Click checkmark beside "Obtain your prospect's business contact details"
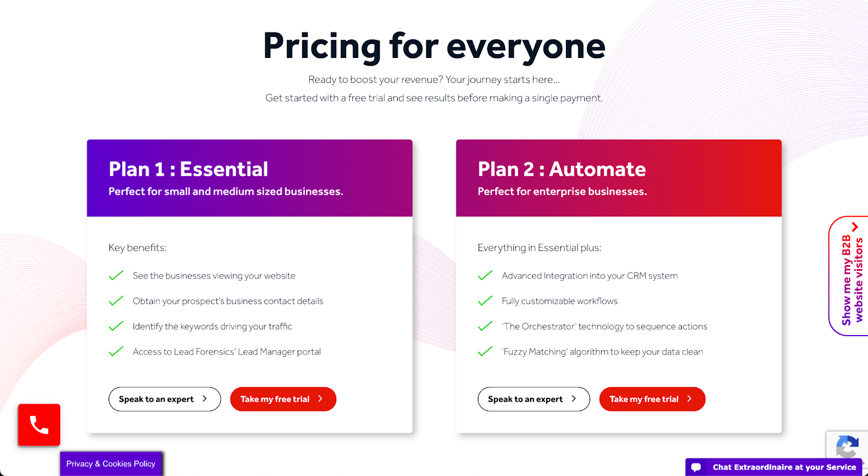 (x=116, y=301)
